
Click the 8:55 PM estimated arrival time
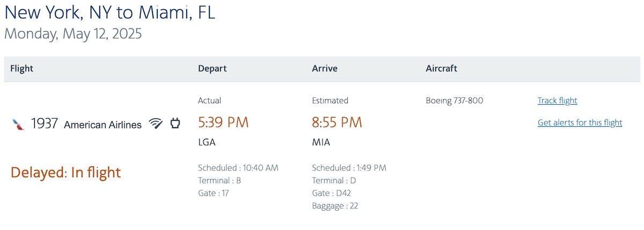[337, 123]
